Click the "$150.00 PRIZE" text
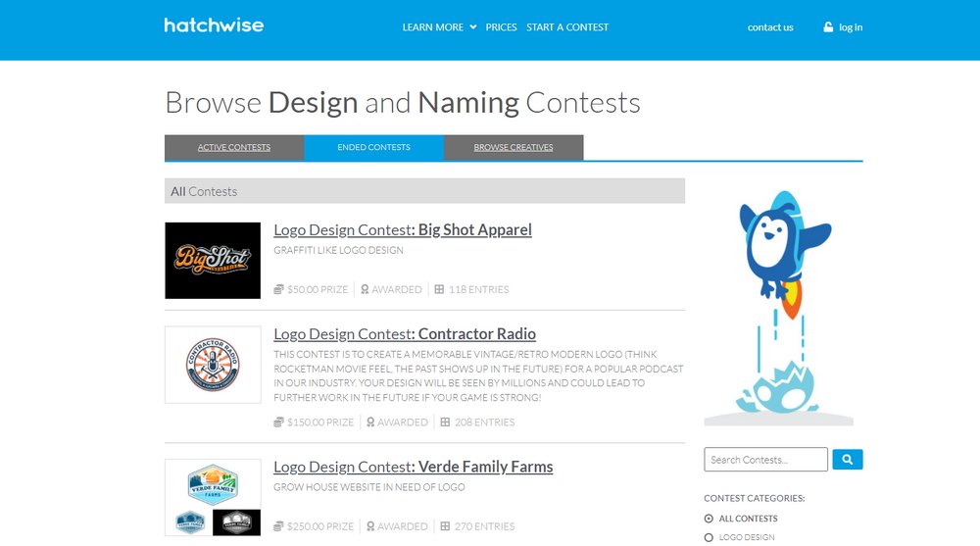The height and width of the screenshot is (546, 980). (320, 422)
